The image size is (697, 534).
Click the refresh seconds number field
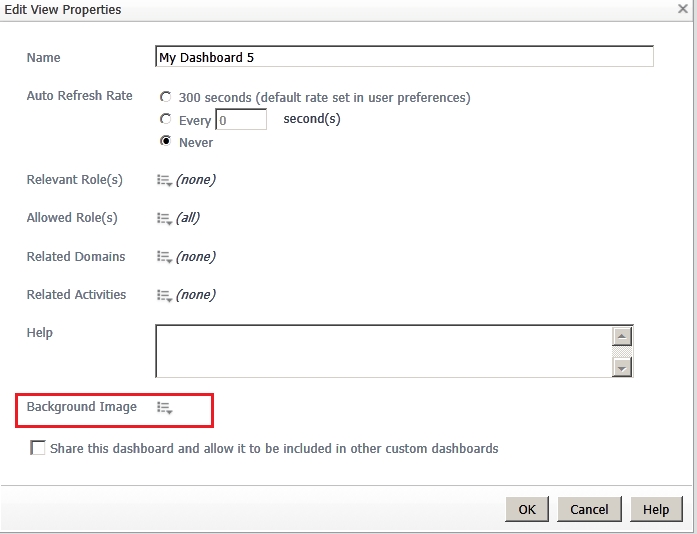tap(241, 120)
